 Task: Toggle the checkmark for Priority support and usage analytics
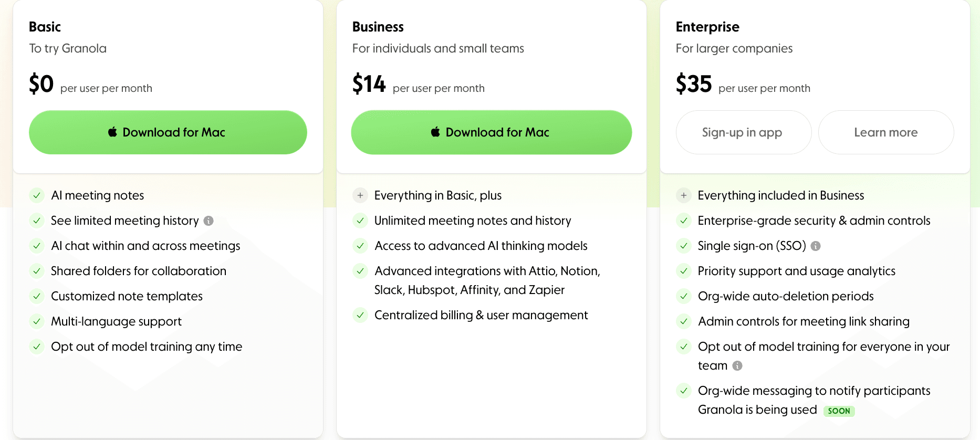pyautogui.click(x=683, y=271)
